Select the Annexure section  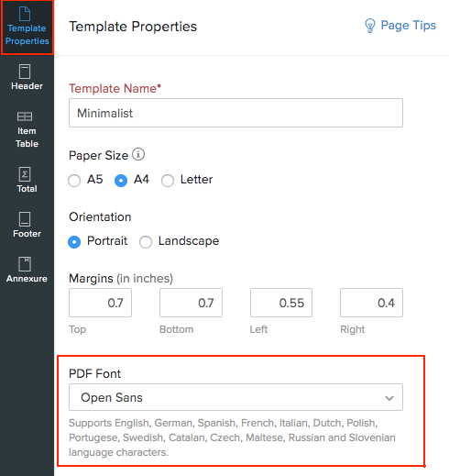27,270
